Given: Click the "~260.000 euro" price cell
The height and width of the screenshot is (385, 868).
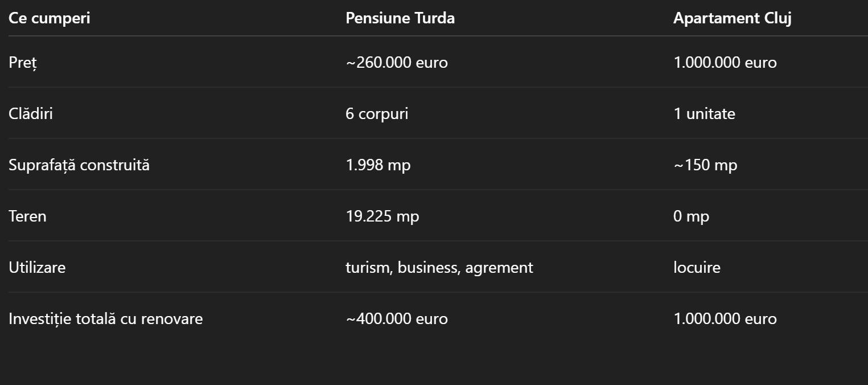Looking at the screenshot, I should [x=397, y=63].
